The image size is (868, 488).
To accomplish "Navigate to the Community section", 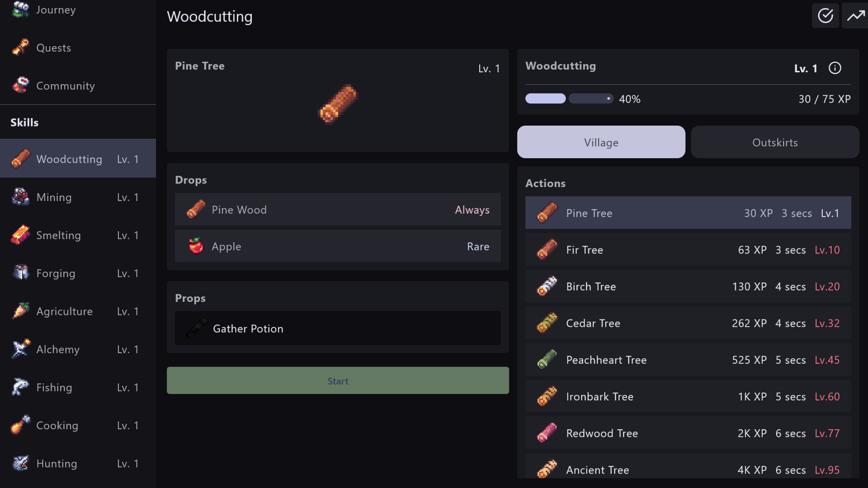I will click(x=65, y=85).
